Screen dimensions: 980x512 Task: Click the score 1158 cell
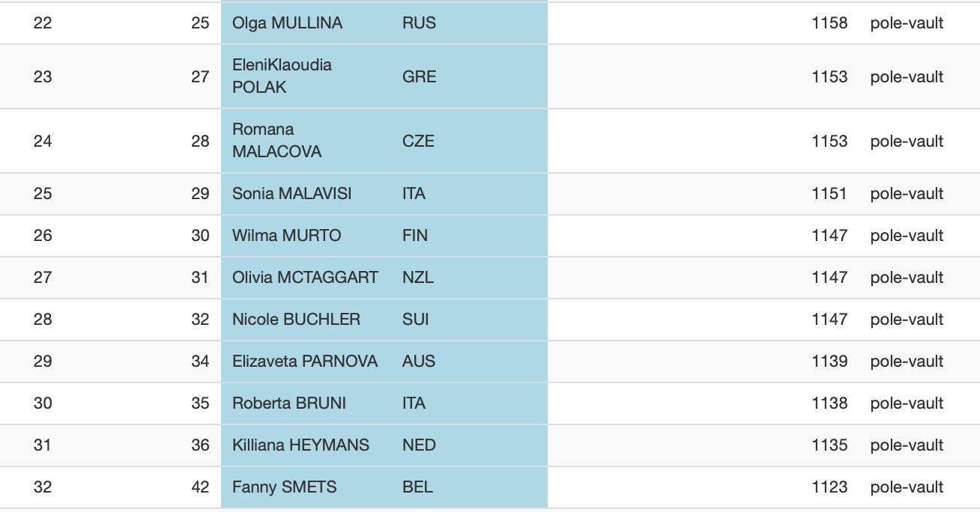829,23
